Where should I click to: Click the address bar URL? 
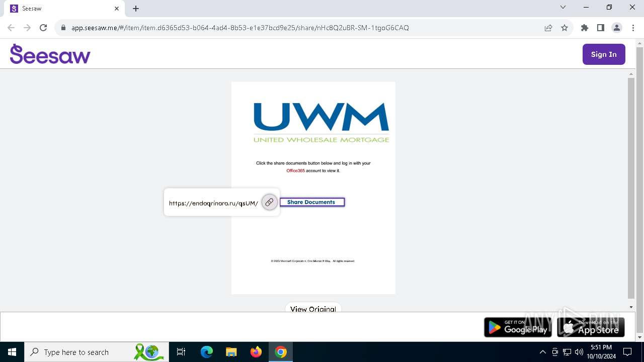tap(240, 28)
